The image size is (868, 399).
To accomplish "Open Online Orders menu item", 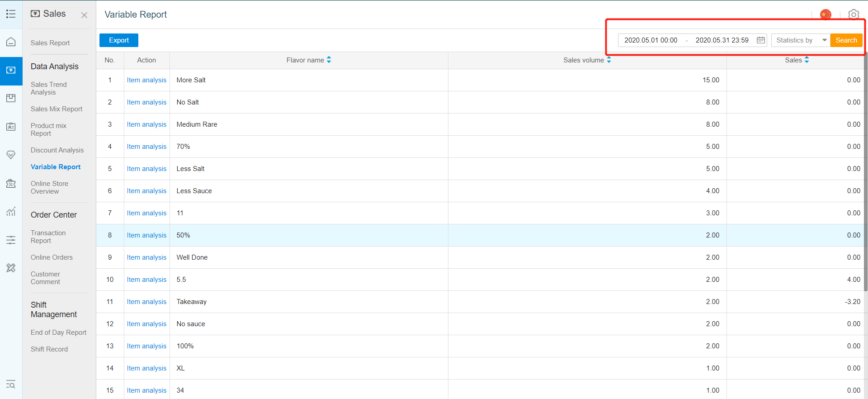I will 52,257.
